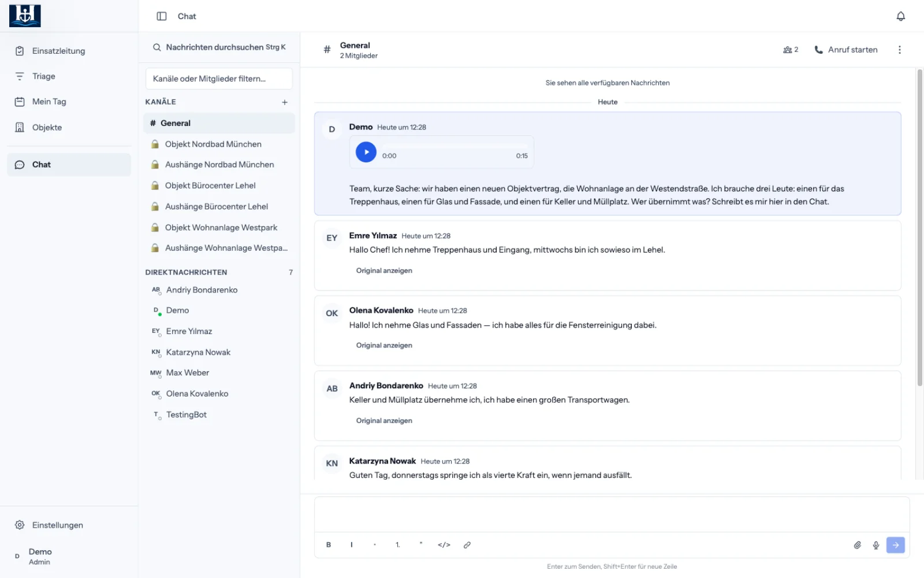Navigate to Objekte
The height and width of the screenshot is (578, 924).
tap(69, 127)
